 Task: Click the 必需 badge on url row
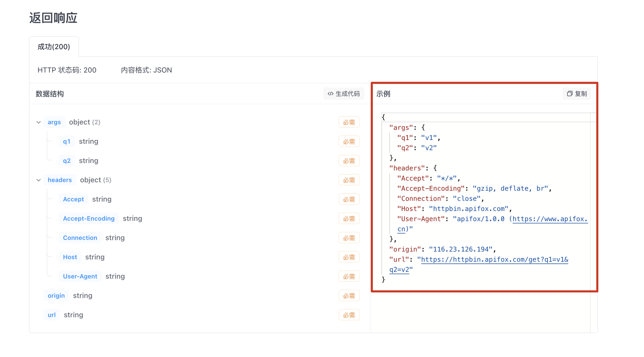point(349,315)
